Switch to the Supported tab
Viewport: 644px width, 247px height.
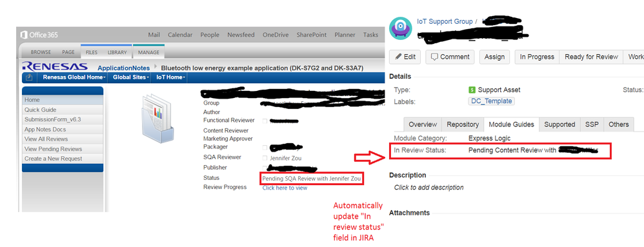point(559,124)
